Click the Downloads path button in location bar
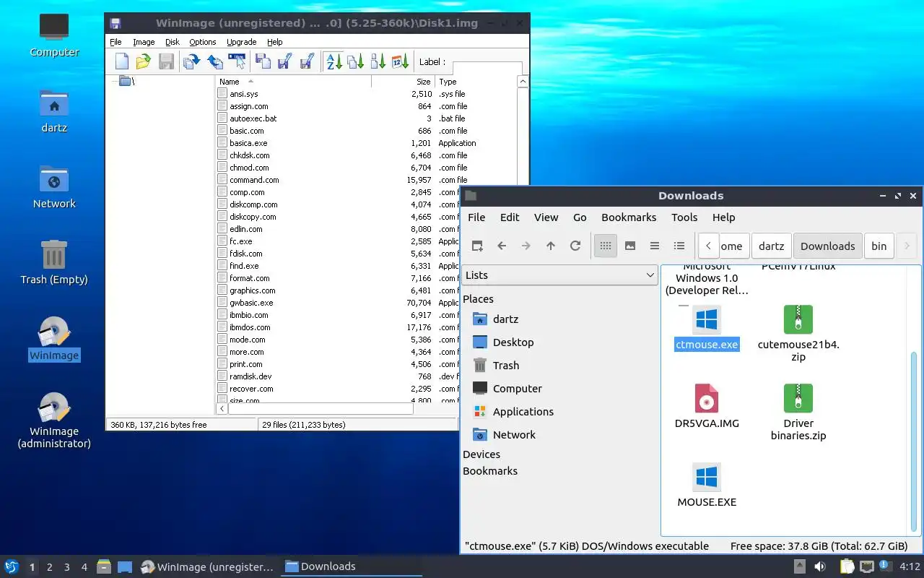The height and width of the screenshot is (578, 924). coord(827,246)
